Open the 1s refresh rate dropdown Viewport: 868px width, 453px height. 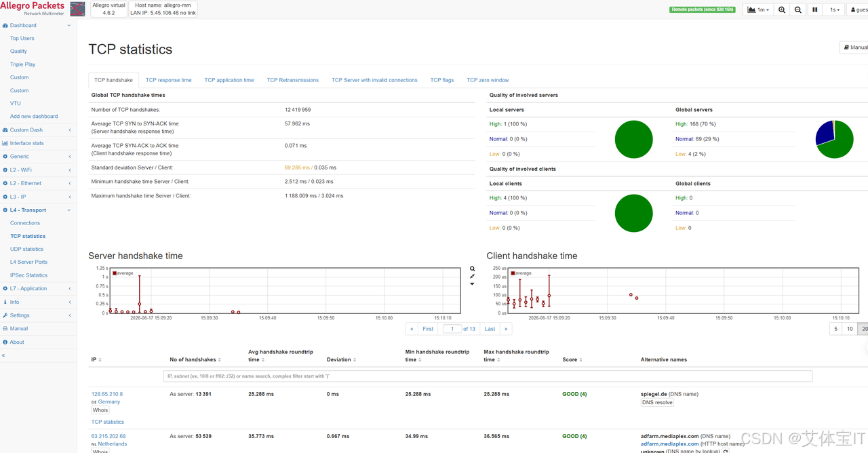(835, 9)
